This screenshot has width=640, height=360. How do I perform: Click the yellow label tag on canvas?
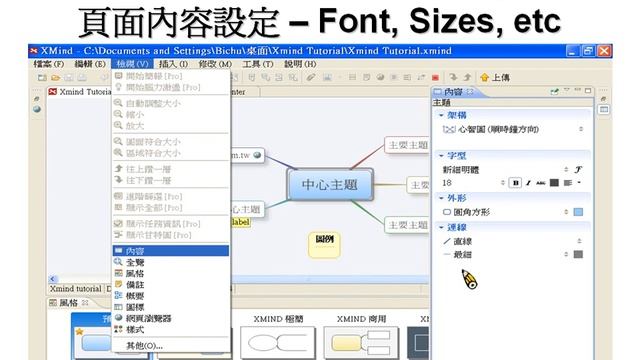[x=241, y=222]
